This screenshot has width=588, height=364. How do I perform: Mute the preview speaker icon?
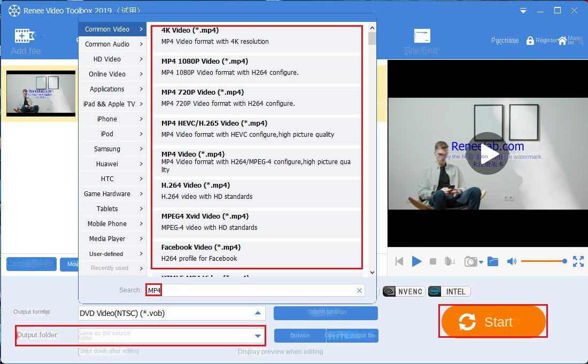pos(512,261)
